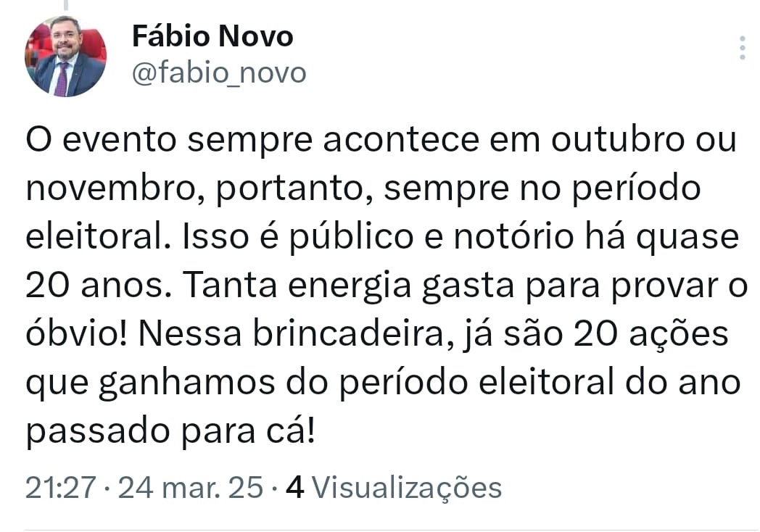The height and width of the screenshot is (532, 760).
Task: Click the display name Fábio Novo
Action: [212, 36]
